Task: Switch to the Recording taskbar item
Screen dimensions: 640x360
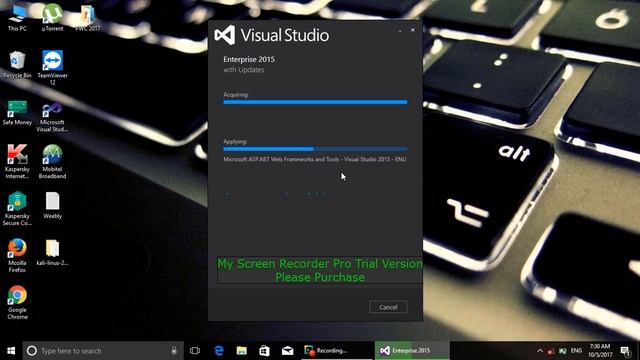Action: (x=337, y=351)
